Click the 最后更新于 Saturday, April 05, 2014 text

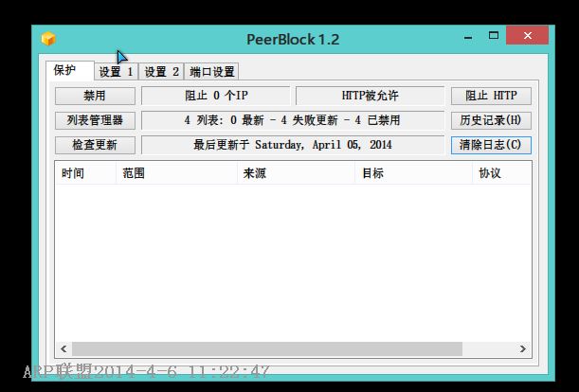[x=293, y=145]
